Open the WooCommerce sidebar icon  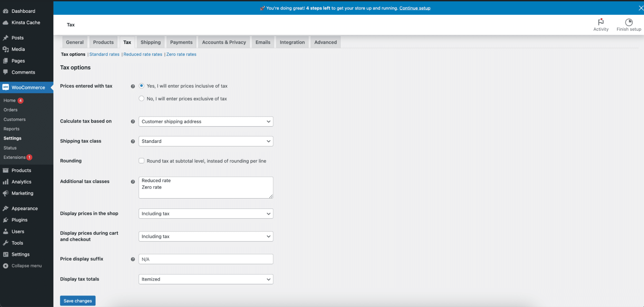pyautogui.click(x=6, y=87)
